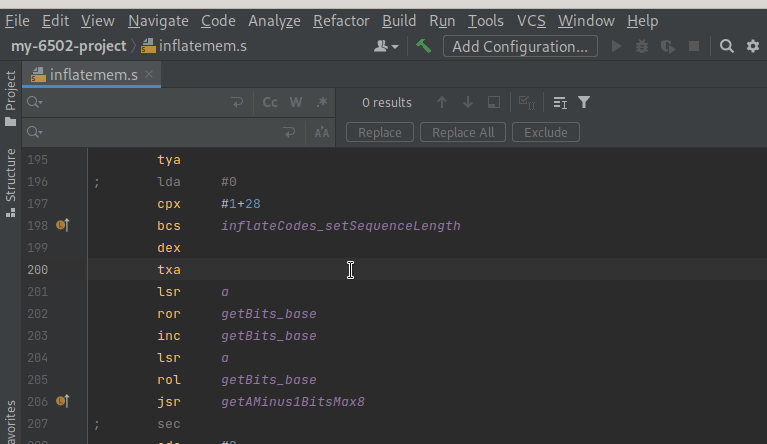Click the filter search results icon
The height and width of the screenshot is (444, 767).
[x=584, y=102]
